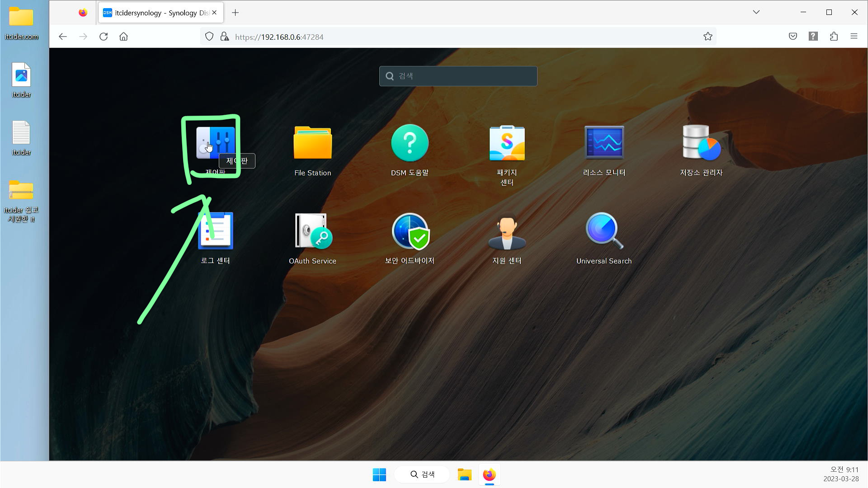
Task: Open the Control Panel (제어판) icon
Action: coord(215,143)
